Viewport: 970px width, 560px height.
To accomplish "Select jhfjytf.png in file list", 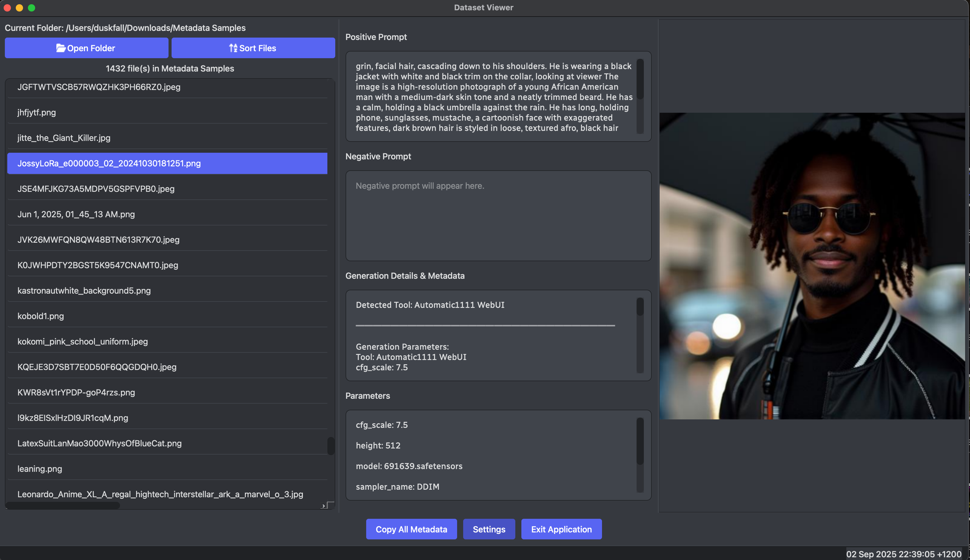I will [37, 112].
